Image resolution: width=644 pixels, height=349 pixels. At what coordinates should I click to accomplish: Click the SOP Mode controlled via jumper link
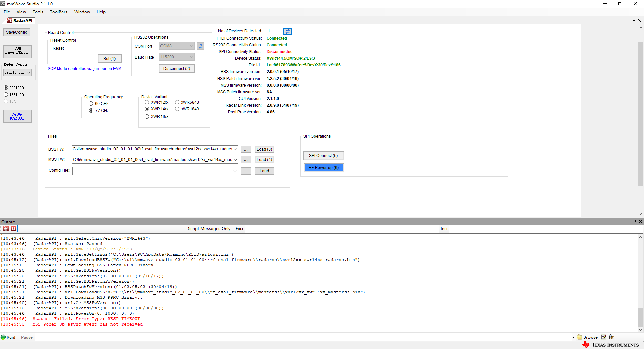[84, 69]
